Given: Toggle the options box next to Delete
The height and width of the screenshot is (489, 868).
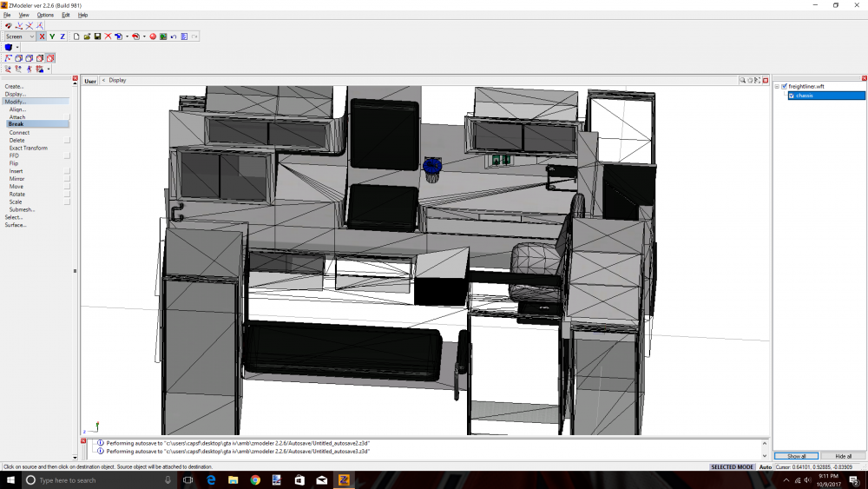Looking at the screenshot, I should coord(67,141).
